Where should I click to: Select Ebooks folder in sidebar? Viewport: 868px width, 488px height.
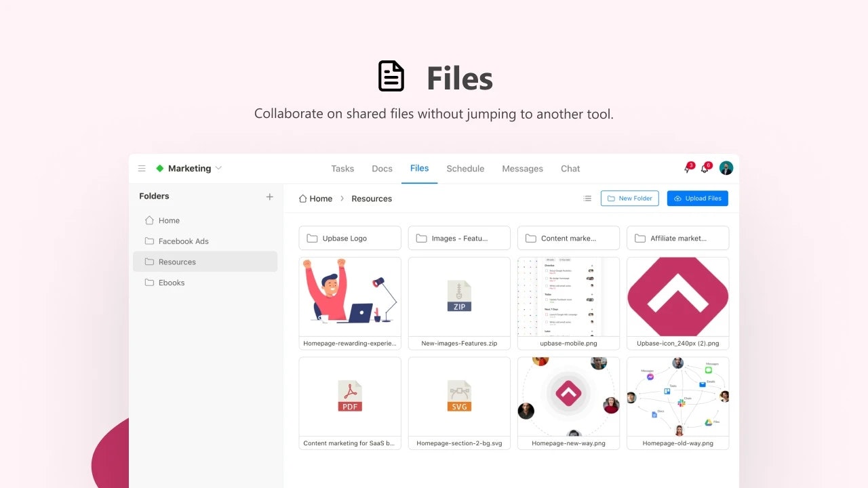pos(205,283)
